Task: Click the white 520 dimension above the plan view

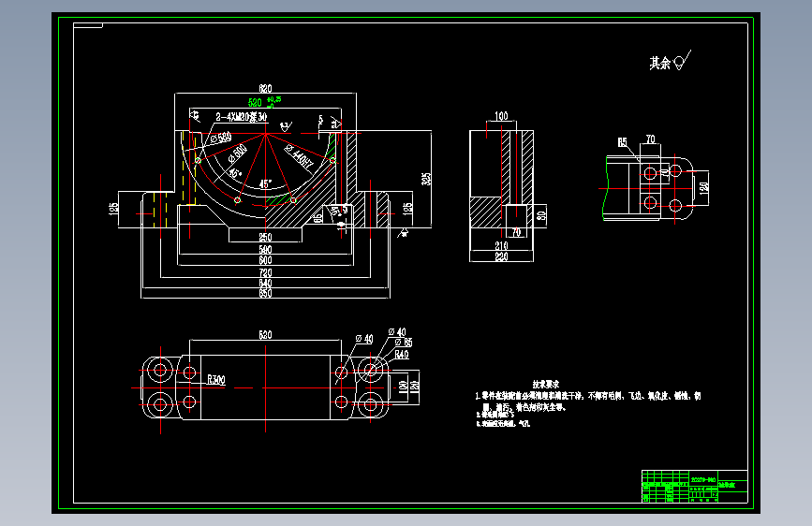Action: pos(265,335)
